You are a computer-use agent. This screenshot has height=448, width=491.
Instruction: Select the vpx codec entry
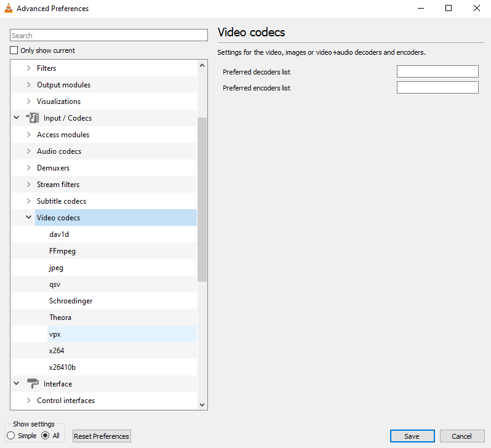(x=55, y=334)
